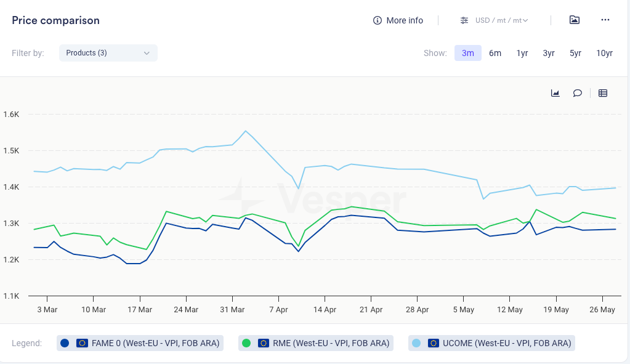Open the three-dot more options menu
This screenshot has height=364, width=630.
[605, 20]
